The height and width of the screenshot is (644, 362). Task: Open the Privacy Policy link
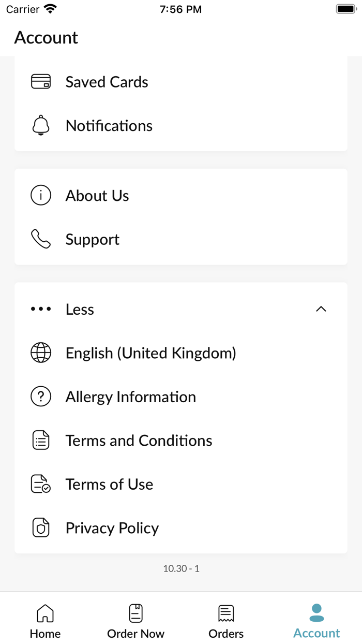(x=181, y=528)
